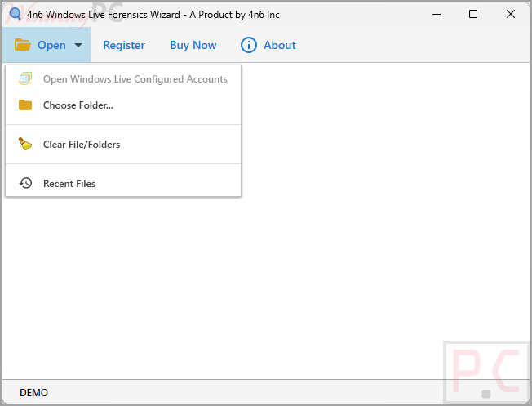This screenshot has width=532, height=406.
Task: Open the About text item
Action: click(280, 45)
